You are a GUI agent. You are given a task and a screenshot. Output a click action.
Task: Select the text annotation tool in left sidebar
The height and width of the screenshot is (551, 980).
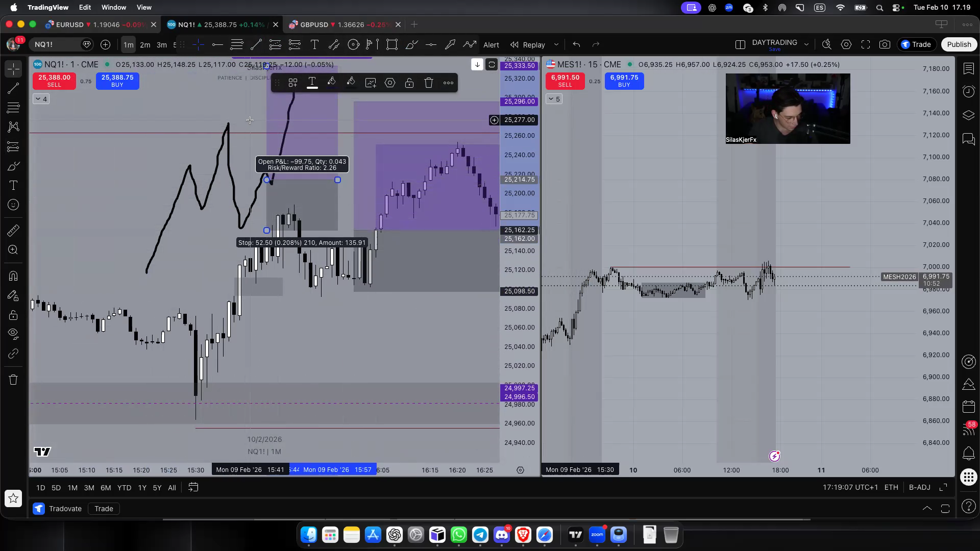[x=13, y=185]
